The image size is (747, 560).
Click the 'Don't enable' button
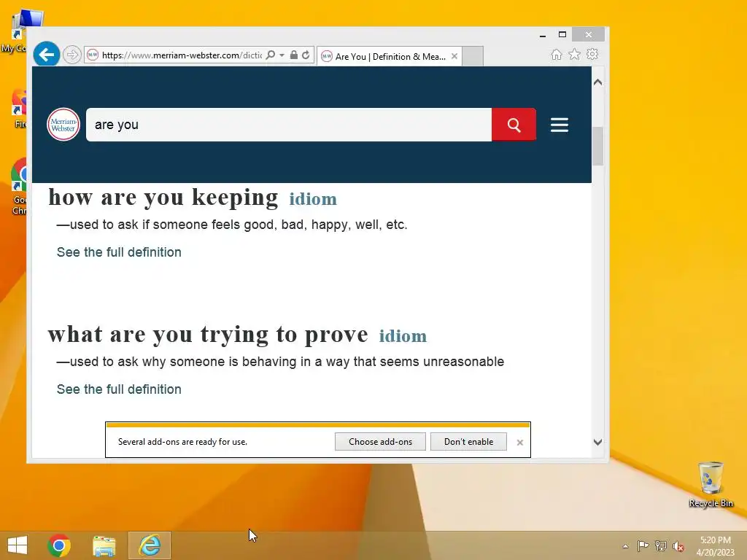pos(469,442)
